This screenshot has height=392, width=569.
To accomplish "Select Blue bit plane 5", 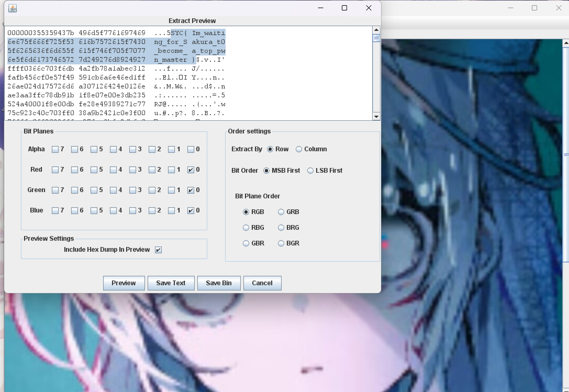I will click(94, 211).
